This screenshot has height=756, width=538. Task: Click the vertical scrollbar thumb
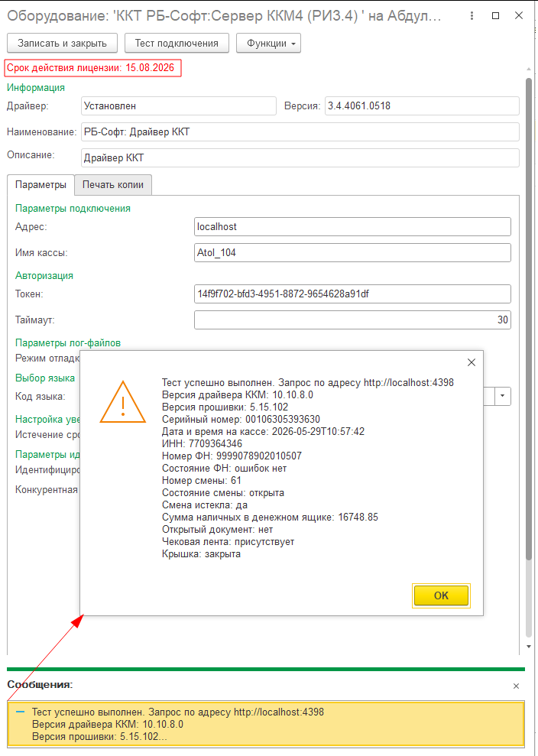[529, 318]
